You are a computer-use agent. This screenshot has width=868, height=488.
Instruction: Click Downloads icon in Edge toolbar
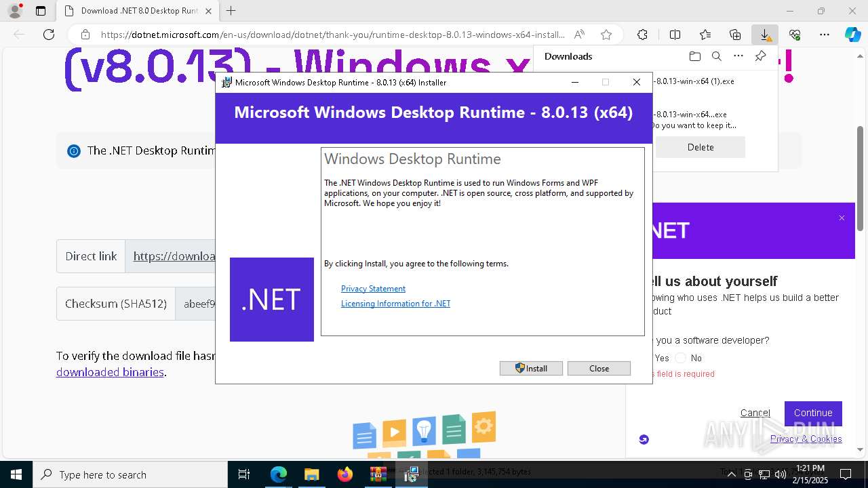[x=765, y=35]
